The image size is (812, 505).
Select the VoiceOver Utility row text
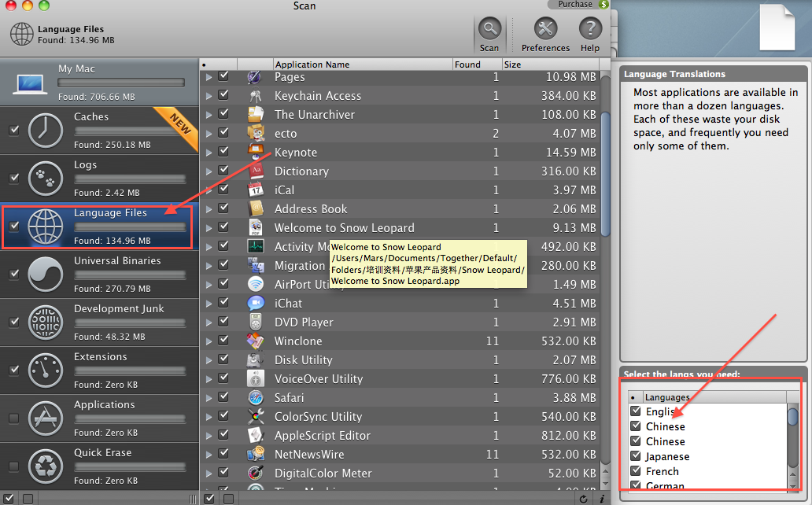[x=319, y=378]
